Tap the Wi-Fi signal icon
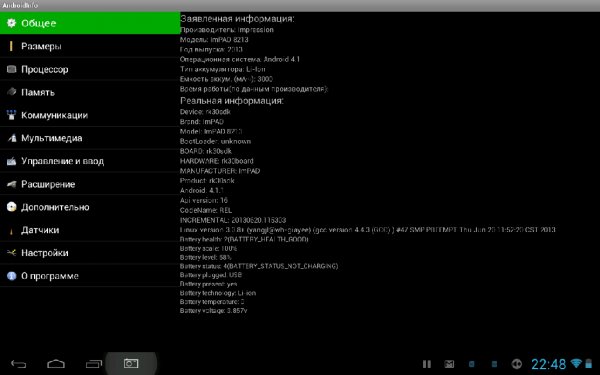Viewport: 600px width, 375px height. click(576, 363)
